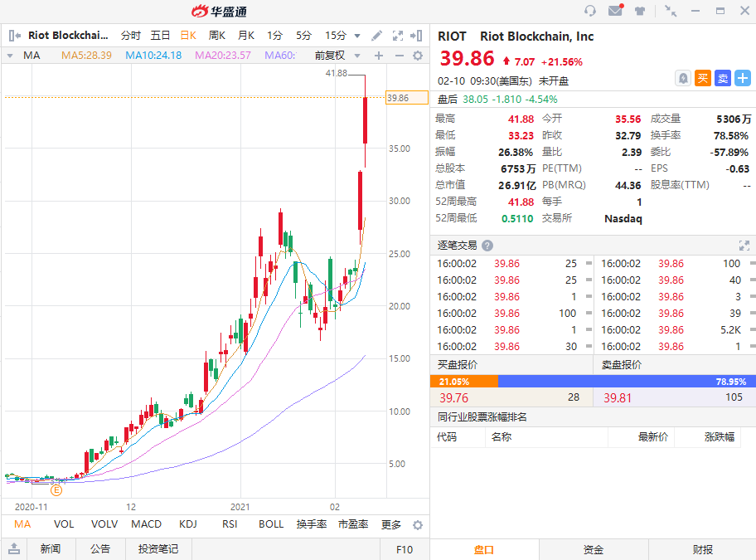
Task: Click the Riot Blockchai... chart title
Action: point(68,35)
